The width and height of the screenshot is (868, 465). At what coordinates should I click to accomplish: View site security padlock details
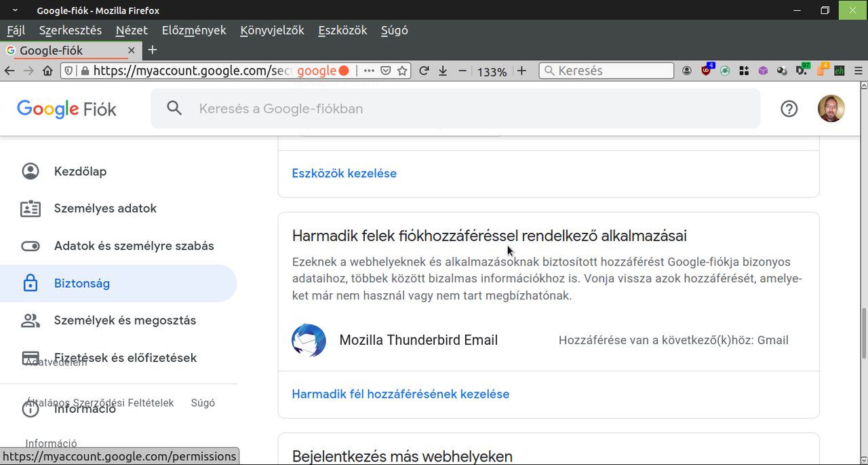tap(85, 71)
